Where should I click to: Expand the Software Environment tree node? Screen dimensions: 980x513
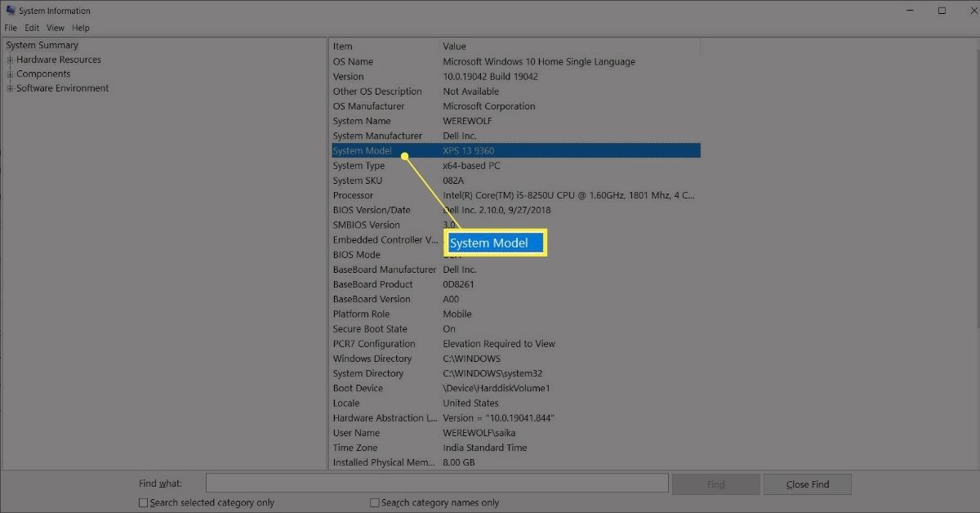click(10, 88)
